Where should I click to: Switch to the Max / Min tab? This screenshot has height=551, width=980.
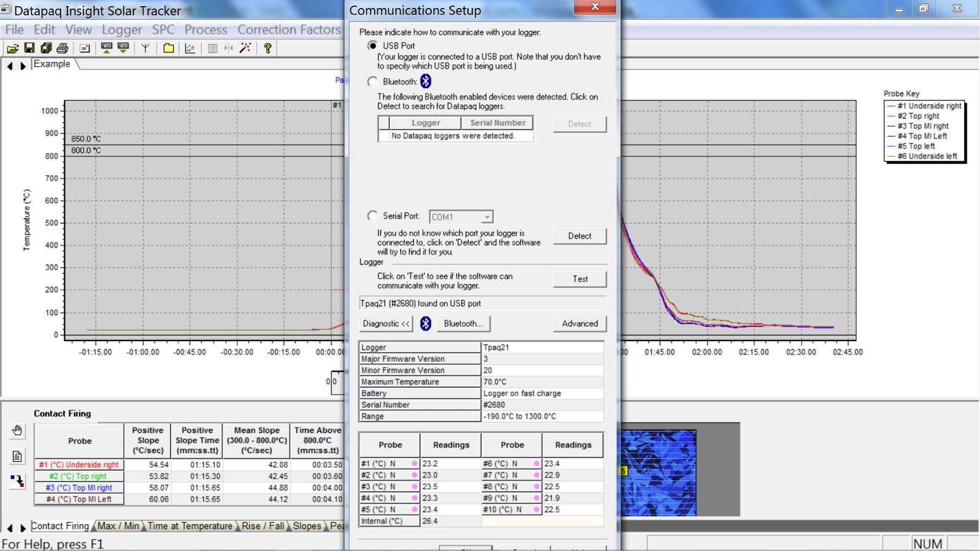(118, 526)
